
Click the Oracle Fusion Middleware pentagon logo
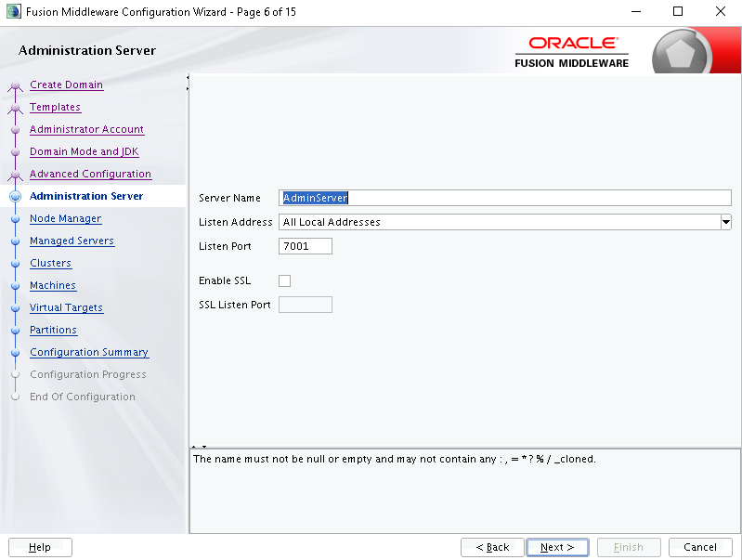[681, 54]
